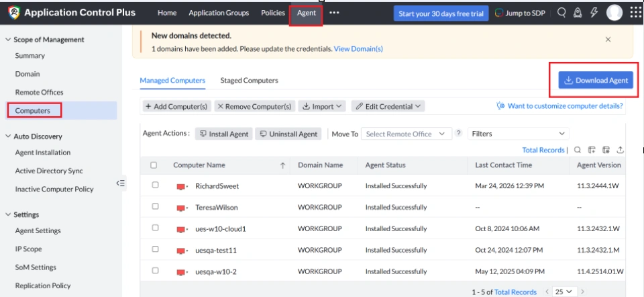644x297 pixels.
Task: Open the Application Groups menu
Action: pyautogui.click(x=219, y=13)
